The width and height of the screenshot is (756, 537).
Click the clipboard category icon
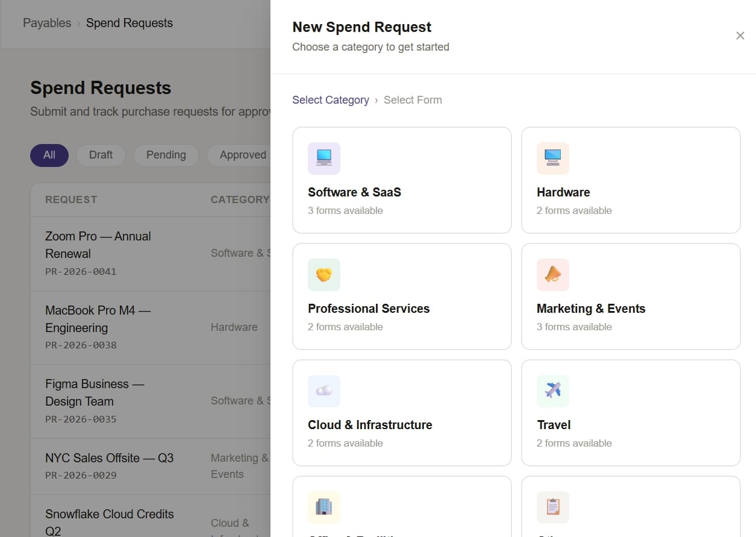click(x=553, y=507)
